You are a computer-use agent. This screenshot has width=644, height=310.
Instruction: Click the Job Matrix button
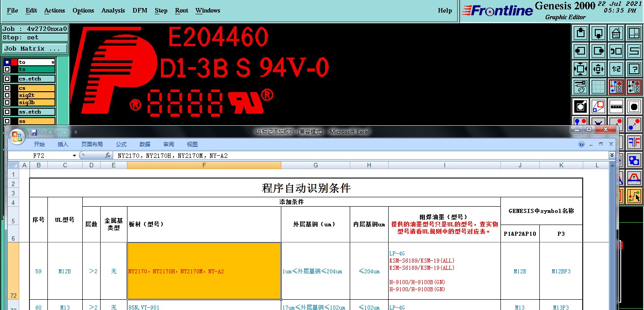35,48
